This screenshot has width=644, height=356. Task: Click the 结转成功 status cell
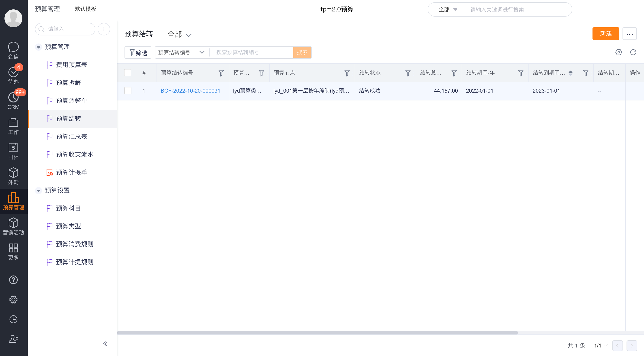[370, 91]
